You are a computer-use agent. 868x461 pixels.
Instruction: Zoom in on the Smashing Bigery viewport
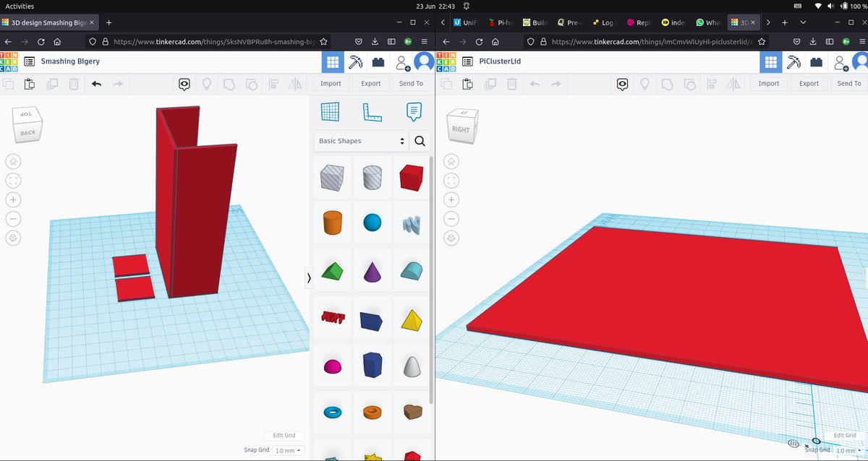click(x=14, y=199)
